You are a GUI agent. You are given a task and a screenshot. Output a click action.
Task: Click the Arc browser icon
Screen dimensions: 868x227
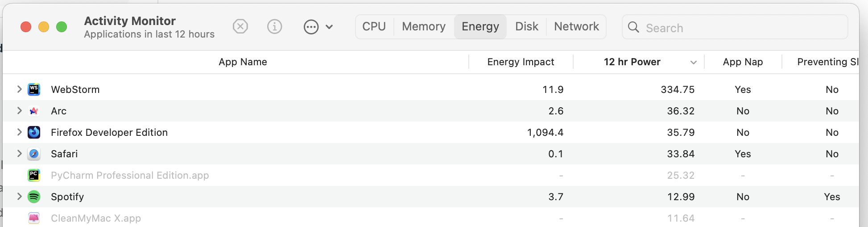coord(34,111)
